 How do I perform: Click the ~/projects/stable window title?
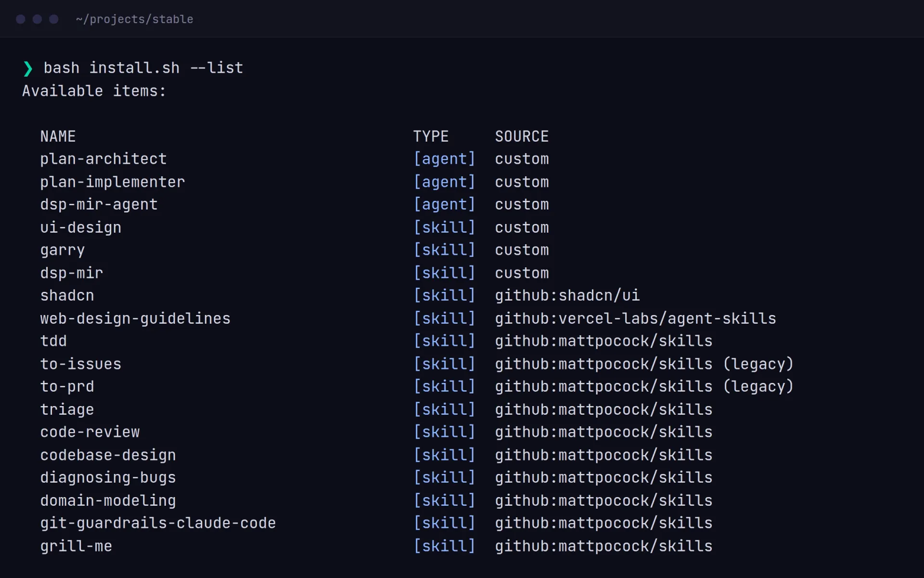(x=134, y=19)
